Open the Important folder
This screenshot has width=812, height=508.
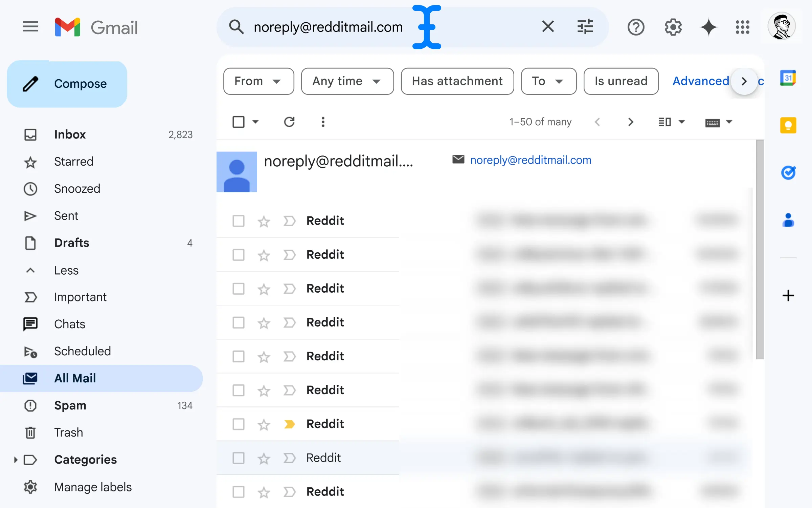click(x=101, y=297)
